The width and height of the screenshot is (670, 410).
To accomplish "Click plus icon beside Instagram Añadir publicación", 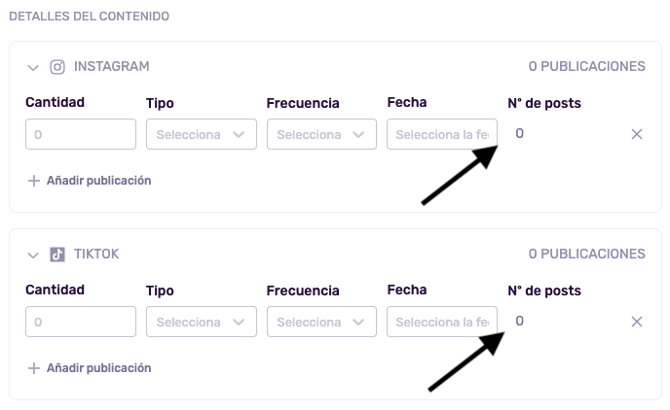I will point(34,181).
